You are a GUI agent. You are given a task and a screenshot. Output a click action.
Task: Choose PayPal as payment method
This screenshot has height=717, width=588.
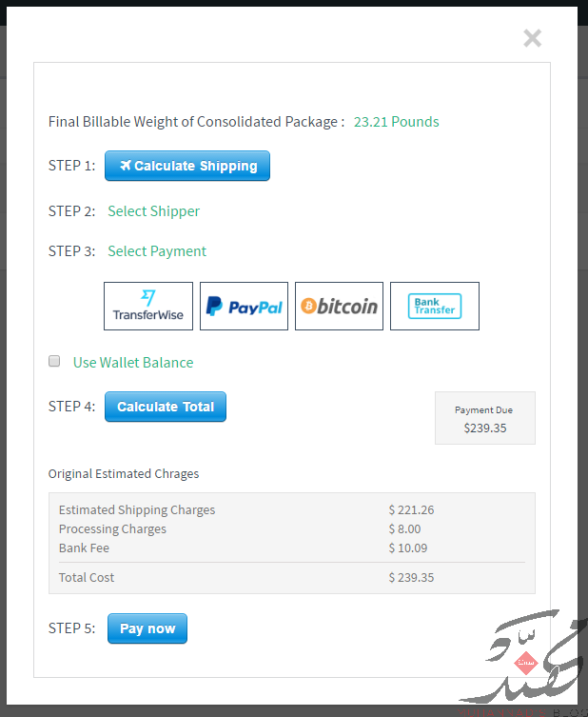coord(244,306)
